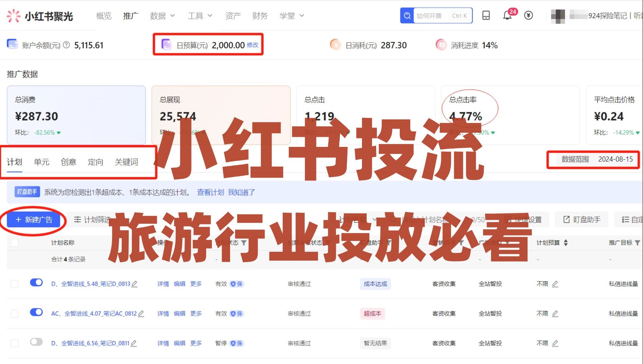Viewport: 643px width, 364px height.
Task: Click 保 shield icon in 笔记AC_0812 row
Action: tap(236, 314)
